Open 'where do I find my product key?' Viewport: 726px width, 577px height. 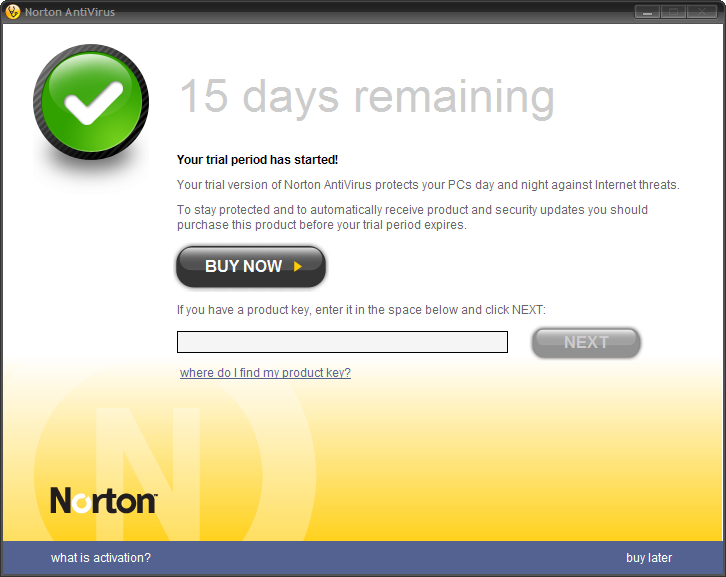[265, 373]
